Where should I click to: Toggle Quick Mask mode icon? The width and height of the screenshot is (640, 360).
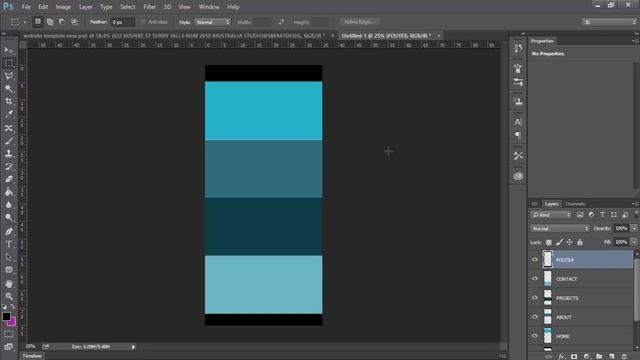[x=9, y=334]
